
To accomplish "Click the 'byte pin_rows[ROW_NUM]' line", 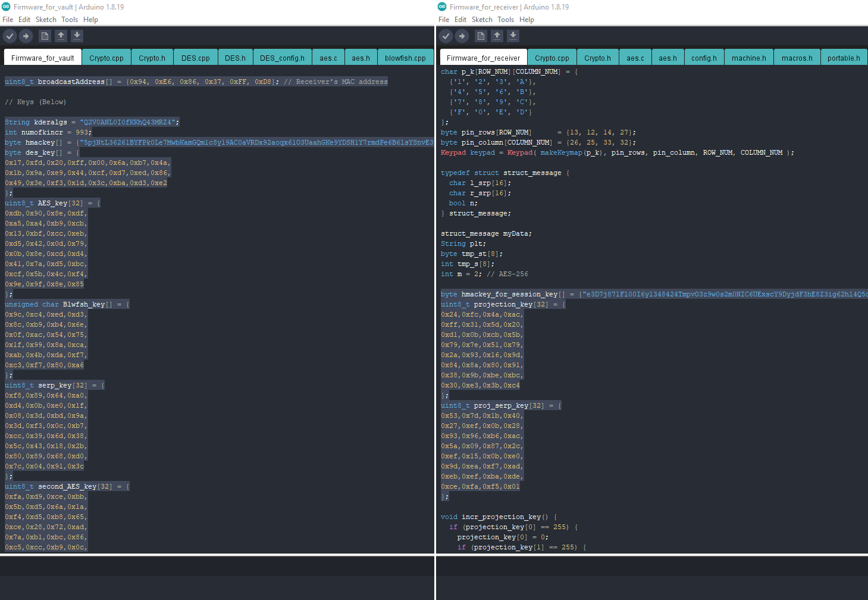I will tap(538, 132).
